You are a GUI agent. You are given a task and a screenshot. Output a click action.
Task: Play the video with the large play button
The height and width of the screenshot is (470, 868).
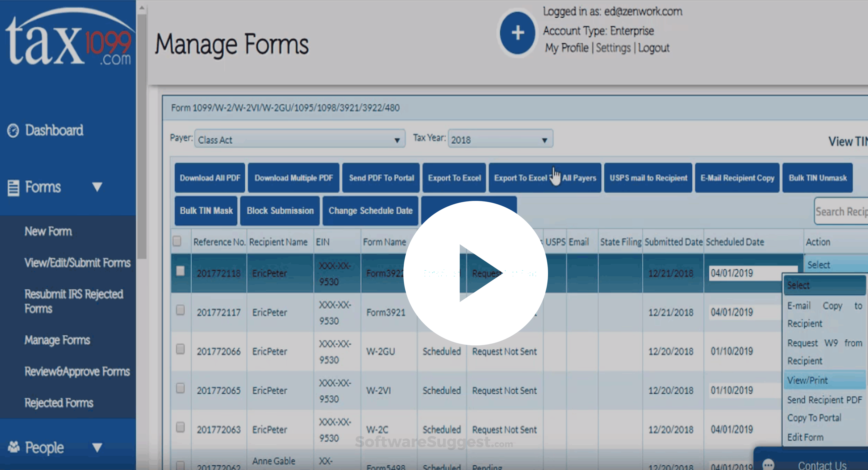(475, 273)
